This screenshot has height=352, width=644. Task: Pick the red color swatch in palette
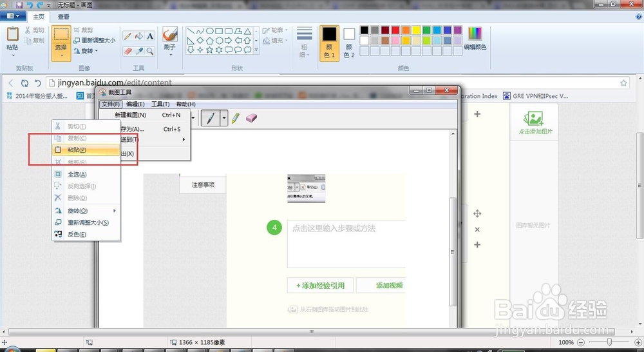click(x=395, y=30)
